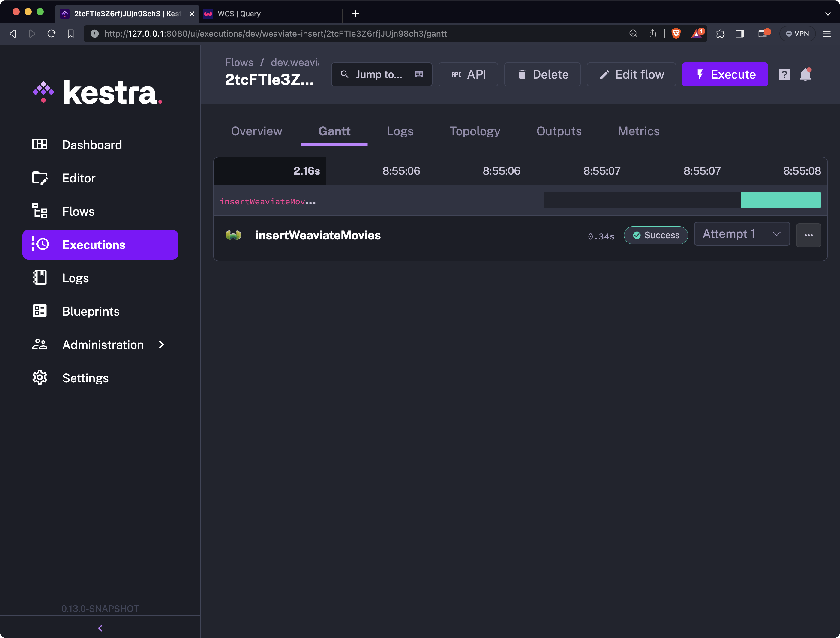Click the browser extensions puzzle icon

click(720, 34)
